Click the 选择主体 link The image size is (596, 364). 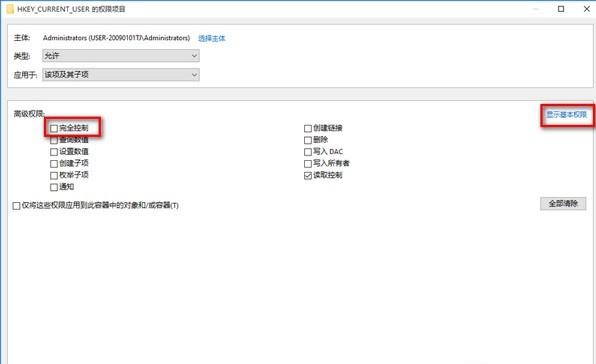pyautogui.click(x=212, y=38)
